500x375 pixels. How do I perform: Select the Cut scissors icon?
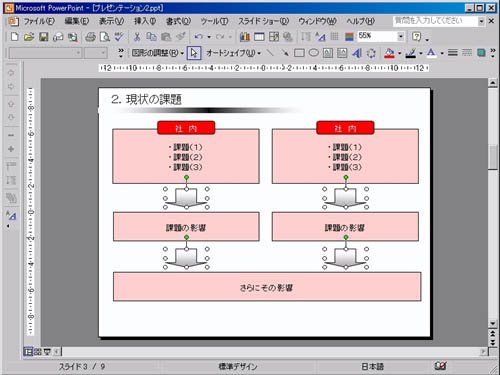point(137,37)
